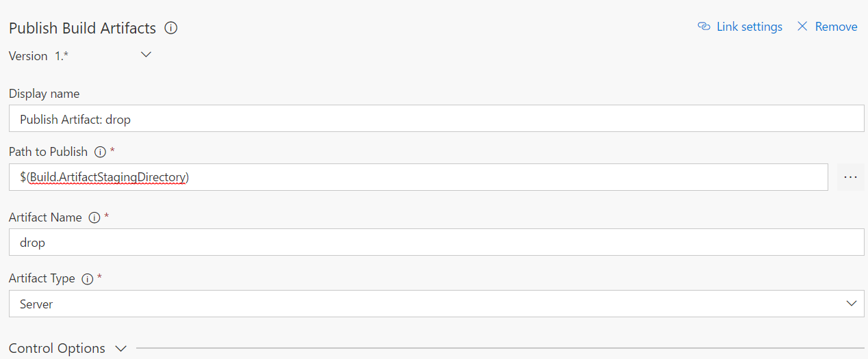The image size is (868, 359).
Task: Click the chain icon for Link settings
Action: (704, 27)
